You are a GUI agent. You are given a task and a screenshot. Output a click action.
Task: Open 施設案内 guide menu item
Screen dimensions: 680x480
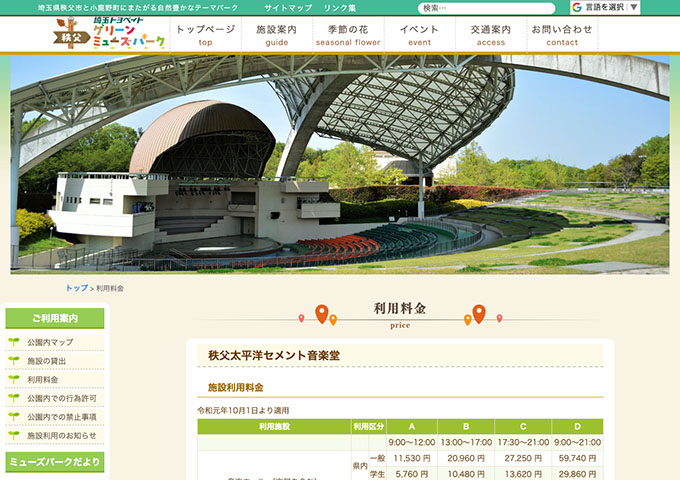[276, 35]
